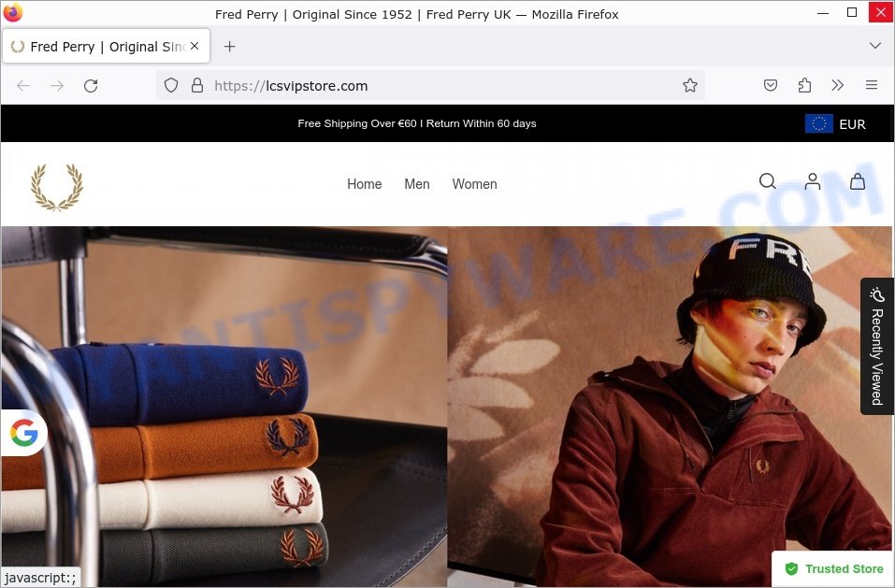Go to the Home menu item
The image size is (895, 588).
pyautogui.click(x=364, y=184)
